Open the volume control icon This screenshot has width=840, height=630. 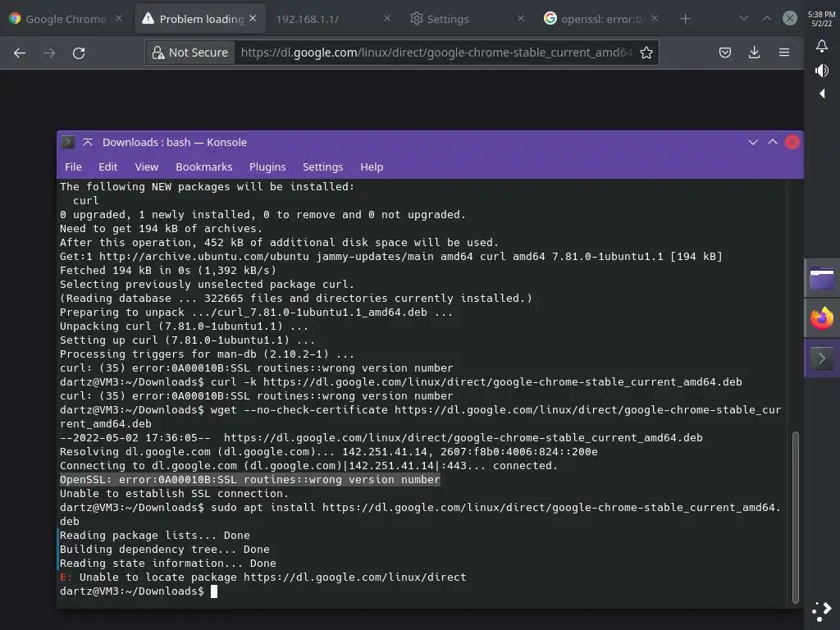pos(822,71)
